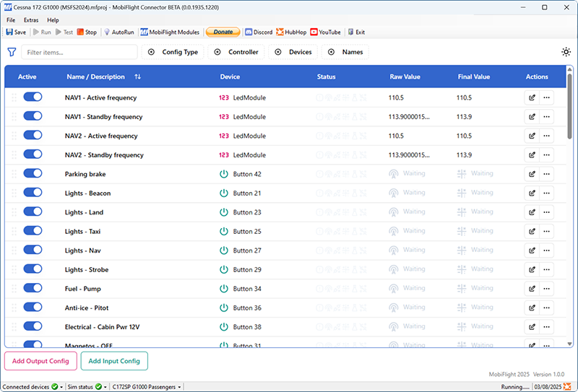Disable the Fuel - Pump toggle

[x=33, y=288]
